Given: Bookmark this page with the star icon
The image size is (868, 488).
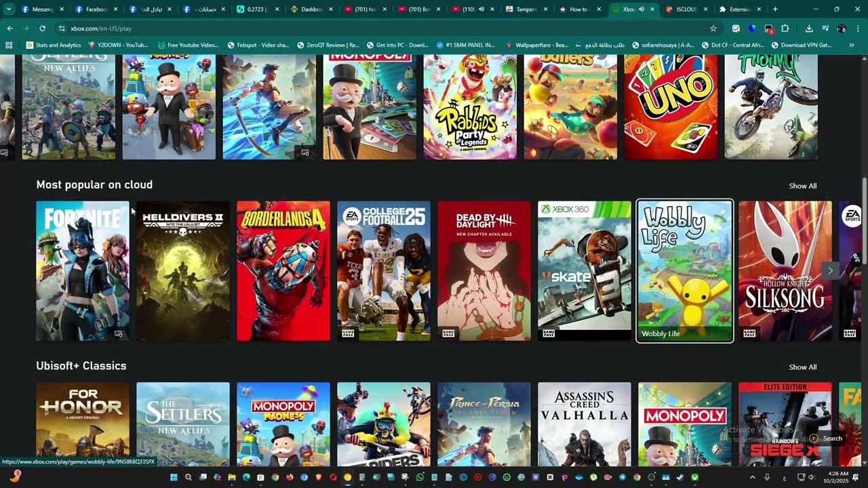Looking at the screenshot, I should click(x=713, y=28).
